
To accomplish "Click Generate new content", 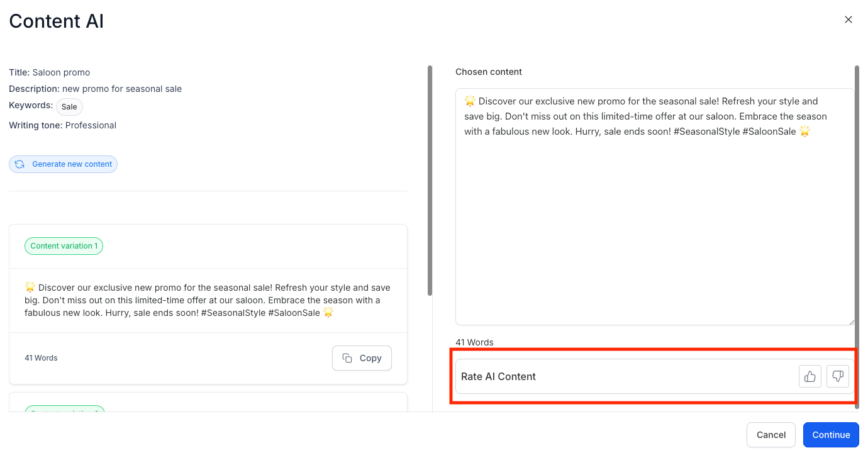I will click(x=63, y=164).
